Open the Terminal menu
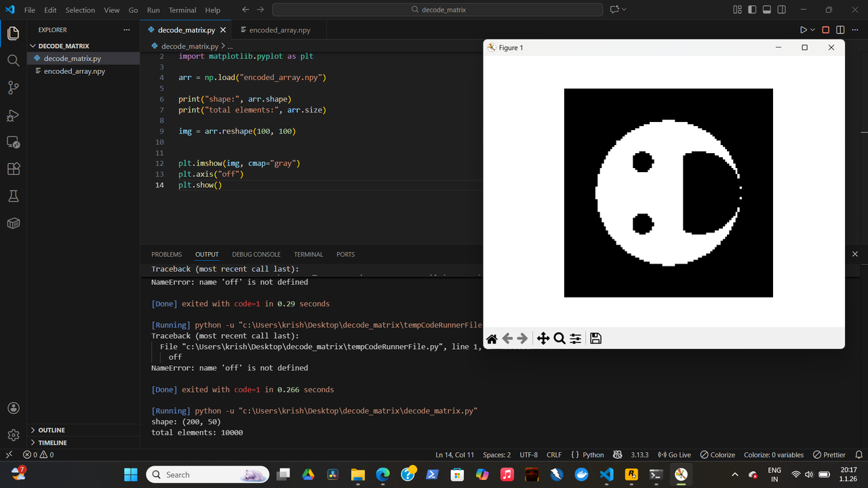 tap(182, 10)
